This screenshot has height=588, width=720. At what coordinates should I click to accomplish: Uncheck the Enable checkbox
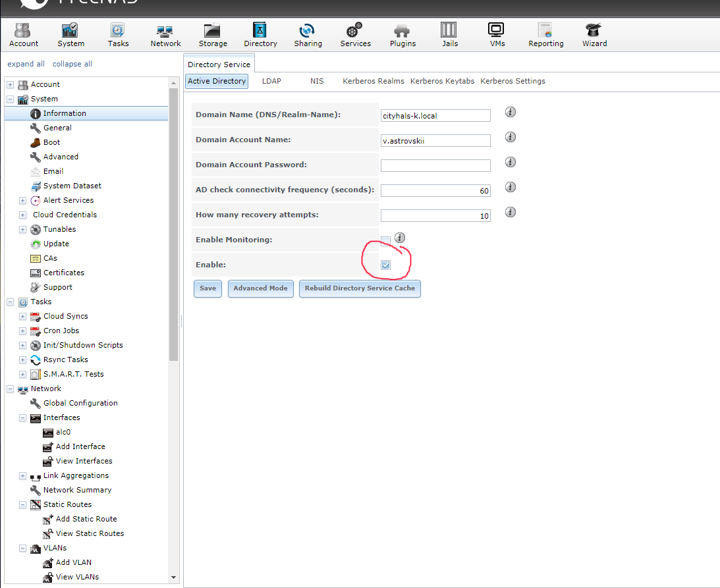click(386, 265)
